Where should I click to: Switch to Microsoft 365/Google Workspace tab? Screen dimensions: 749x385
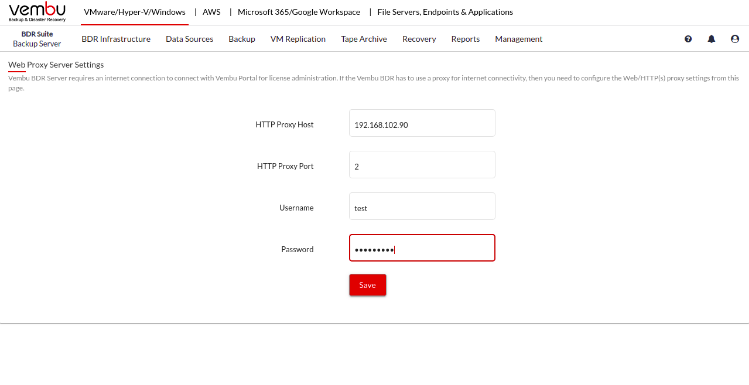click(x=299, y=12)
